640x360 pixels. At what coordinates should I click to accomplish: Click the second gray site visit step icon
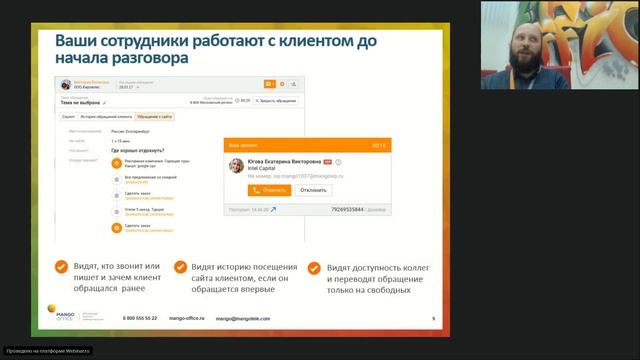(x=116, y=179)
